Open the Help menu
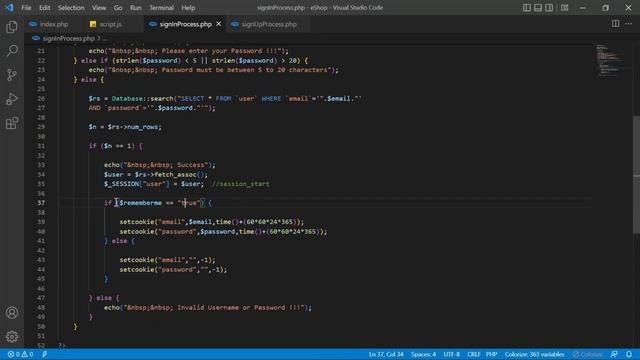Screen dimensions: 640x360 point(188,8)
